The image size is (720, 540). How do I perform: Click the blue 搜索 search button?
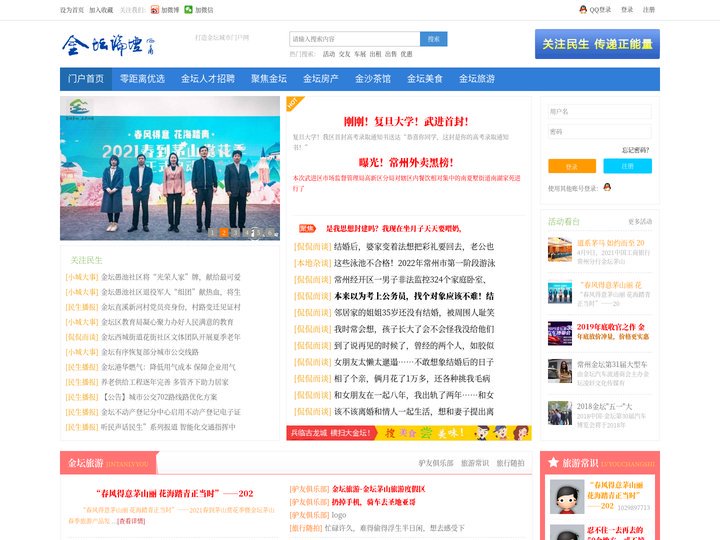click(x=433, y=39)
